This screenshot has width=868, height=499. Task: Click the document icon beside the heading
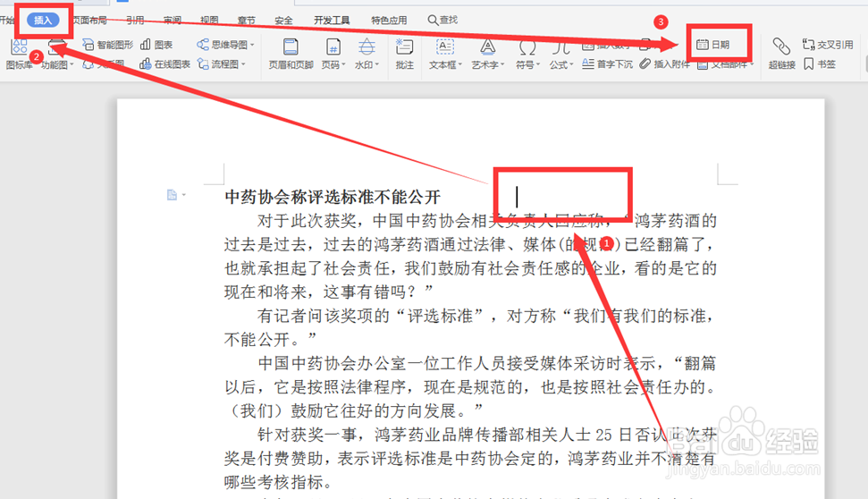click(x=173, y=195)
